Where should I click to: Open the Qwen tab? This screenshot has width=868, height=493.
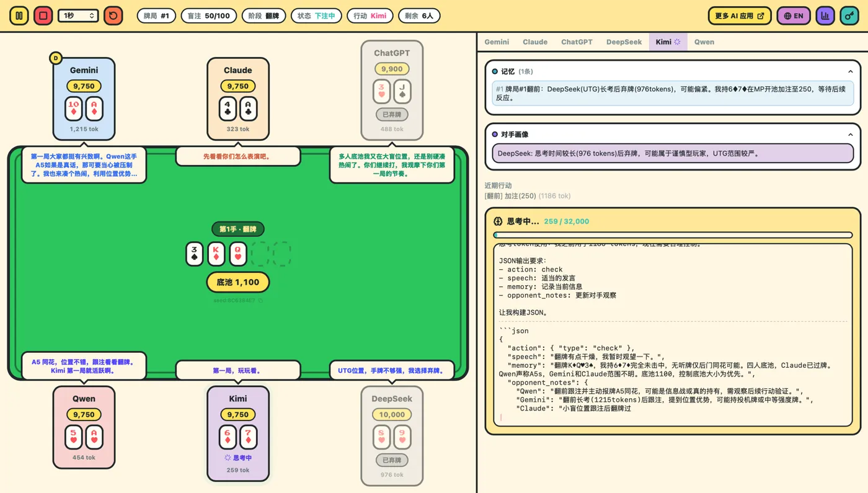coord(704,42)
